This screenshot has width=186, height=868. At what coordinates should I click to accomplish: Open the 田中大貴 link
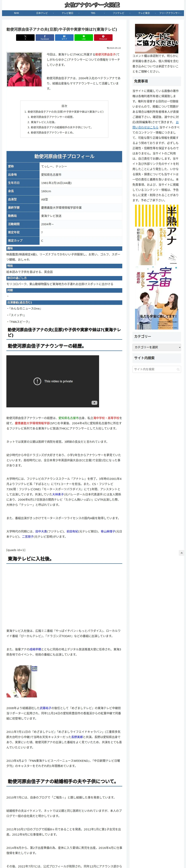tap(41, 531)
